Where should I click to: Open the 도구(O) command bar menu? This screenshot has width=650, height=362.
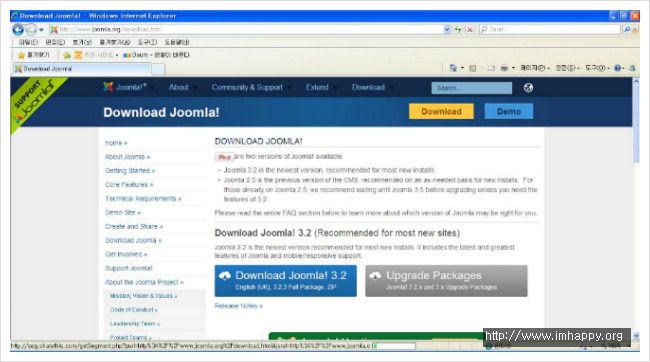point(597,68)
